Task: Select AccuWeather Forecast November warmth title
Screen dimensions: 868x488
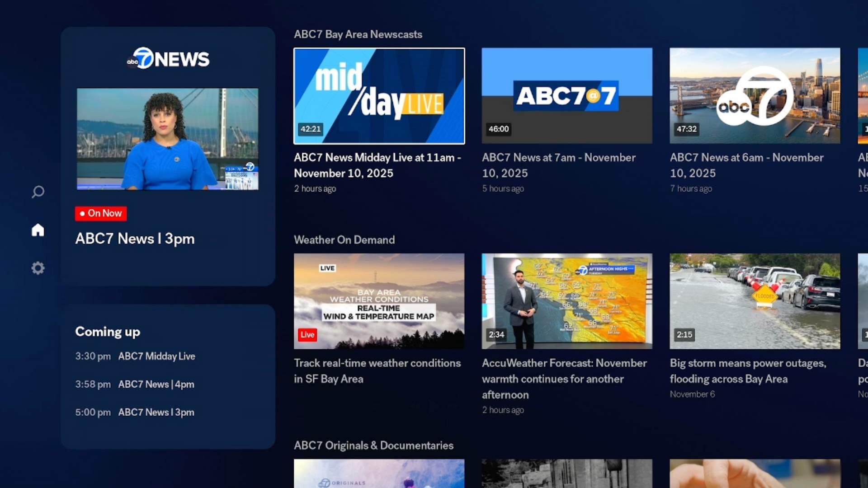Action: 564,379
